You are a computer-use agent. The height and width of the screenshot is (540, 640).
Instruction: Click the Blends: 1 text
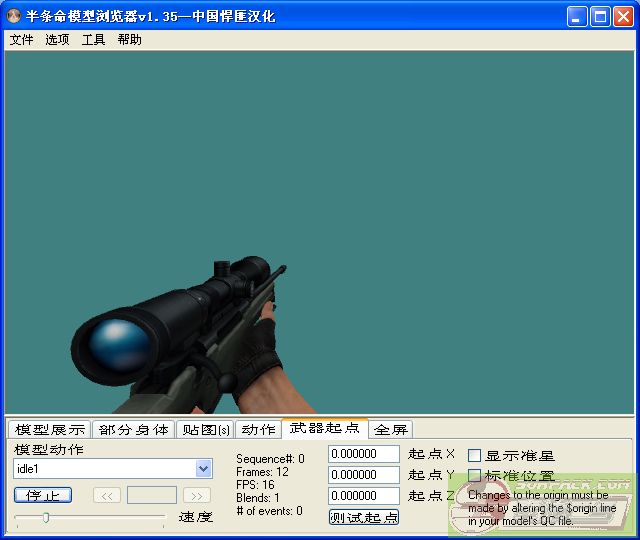258,498
